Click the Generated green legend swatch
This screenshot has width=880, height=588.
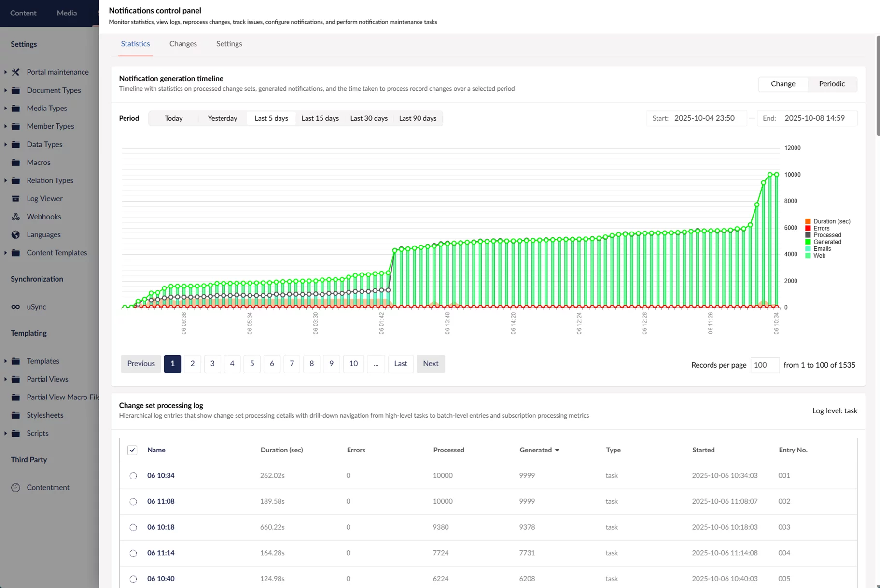pos(808,242)
